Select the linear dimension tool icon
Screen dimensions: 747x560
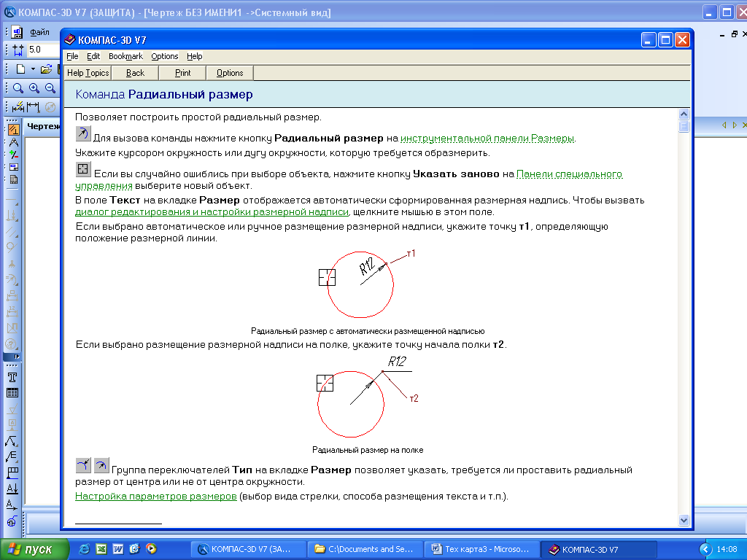pos(34,106)
